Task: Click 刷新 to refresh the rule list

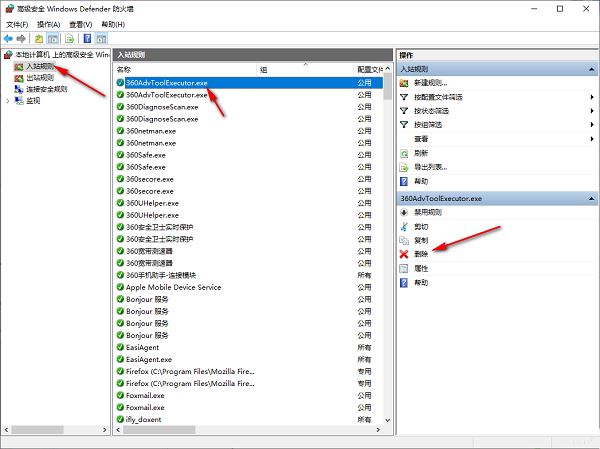Action: [x=421, y=153]
